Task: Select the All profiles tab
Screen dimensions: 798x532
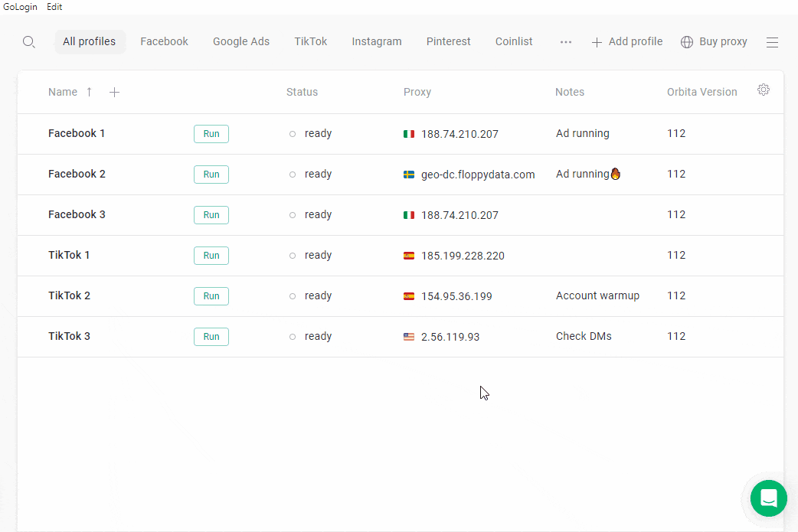Action: coord(90,41)
